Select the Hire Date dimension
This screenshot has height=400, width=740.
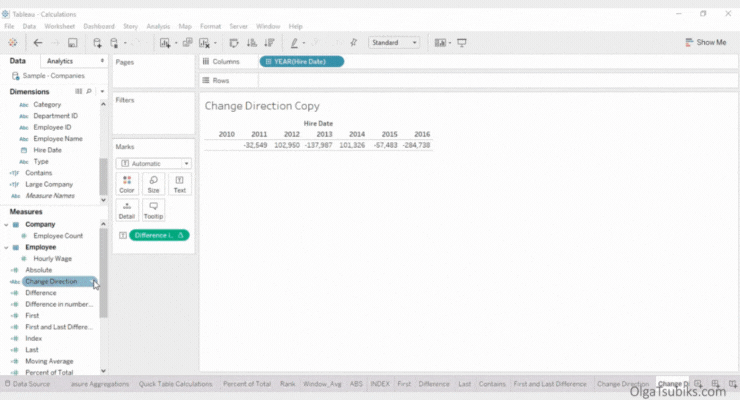(47, 150)
